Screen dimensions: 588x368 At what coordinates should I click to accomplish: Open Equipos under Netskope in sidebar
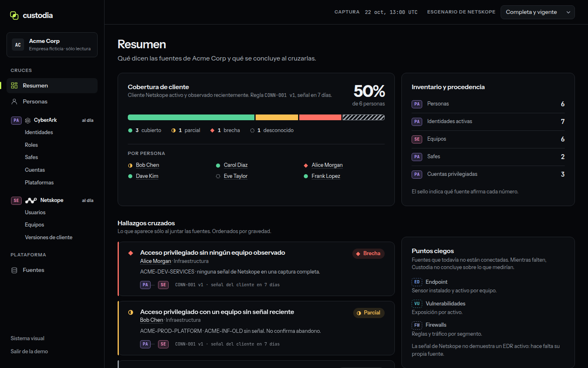(x=34, y=225)
